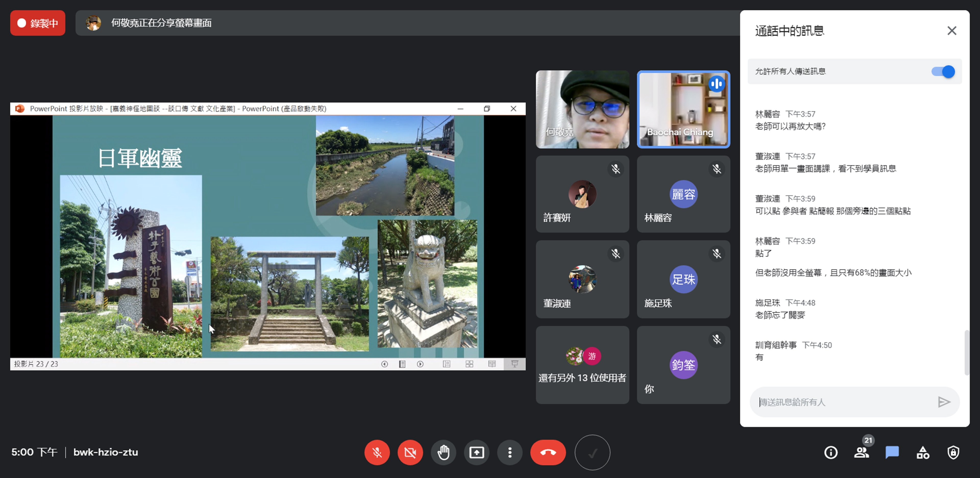Click the raise hand icon
Image resolution: width=980 pixels, height=478 pixels.
click(x=443, y=452)
